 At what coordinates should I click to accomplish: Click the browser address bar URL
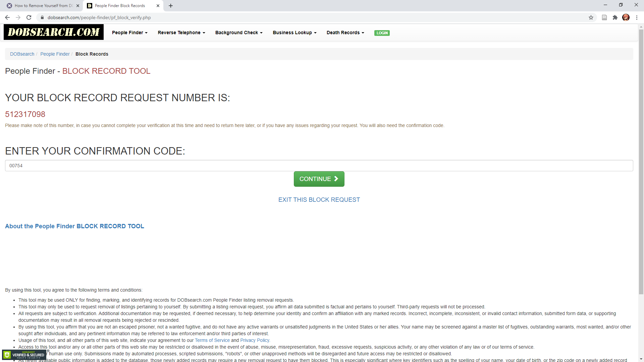99,17
